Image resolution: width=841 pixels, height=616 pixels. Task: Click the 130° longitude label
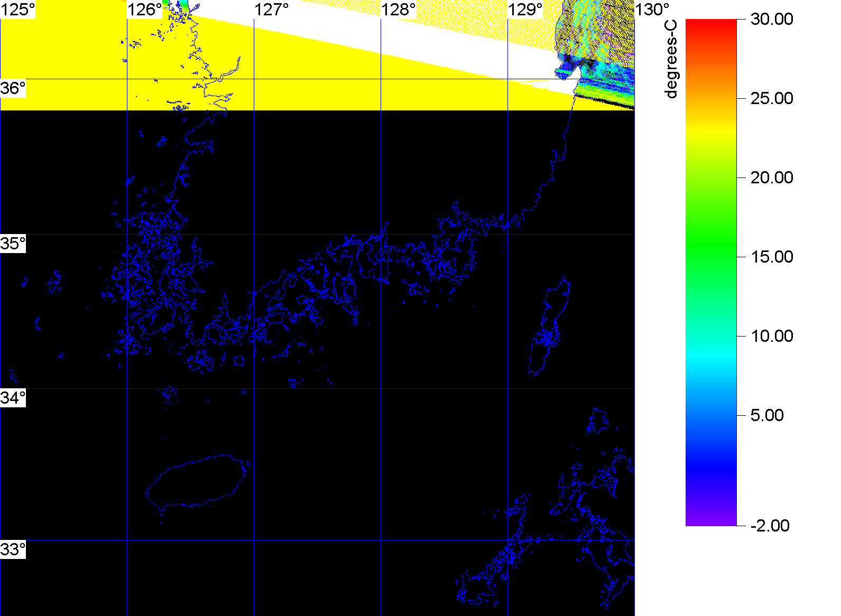coord(652,10)
